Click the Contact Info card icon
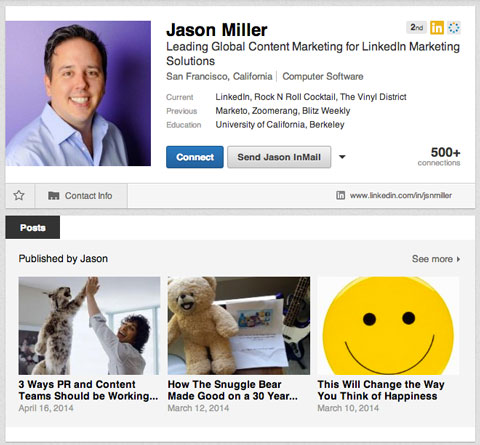Viewport: 480px width, 445px height. tap(54, 196)
